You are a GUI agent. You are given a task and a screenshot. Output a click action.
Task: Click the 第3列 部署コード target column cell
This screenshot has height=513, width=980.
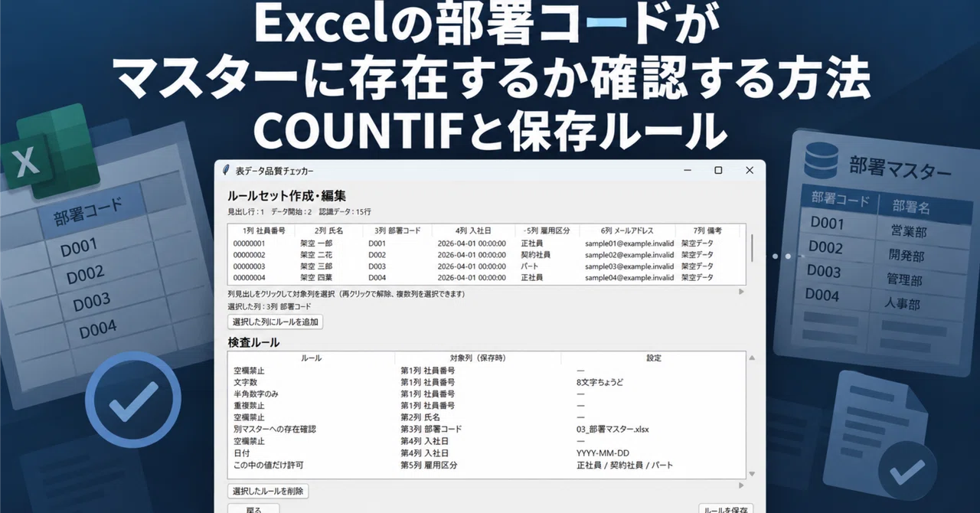click(431, 430)
